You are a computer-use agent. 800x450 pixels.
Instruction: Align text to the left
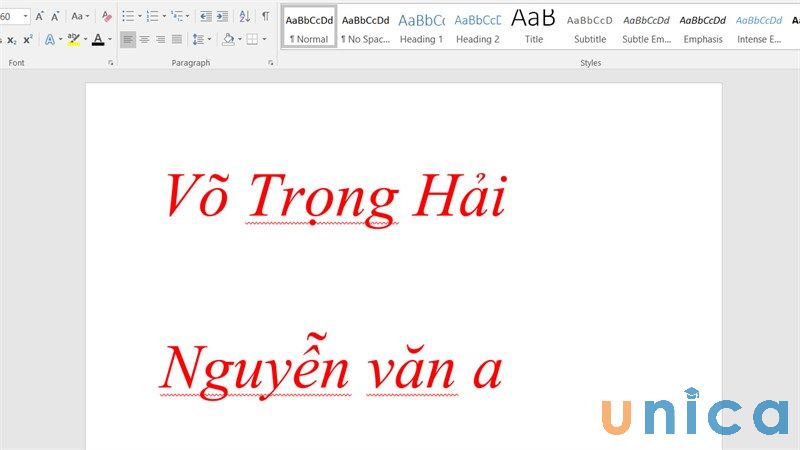(128, 39)
